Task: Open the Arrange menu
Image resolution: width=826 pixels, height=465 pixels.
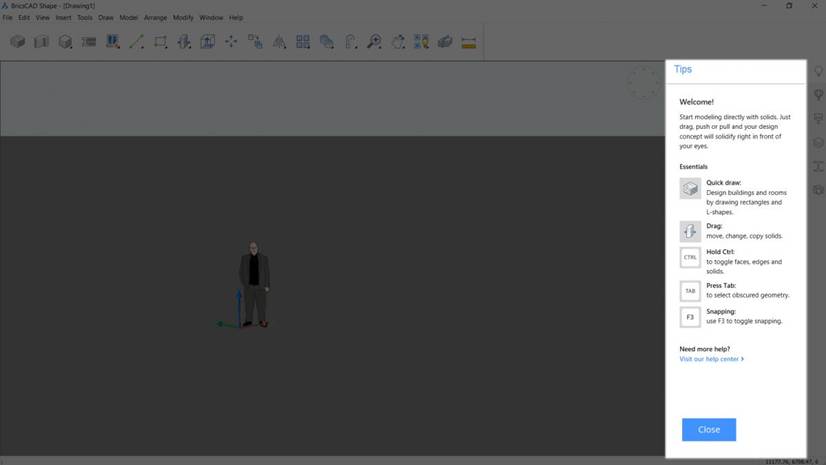Action: (x=155, y=18)
